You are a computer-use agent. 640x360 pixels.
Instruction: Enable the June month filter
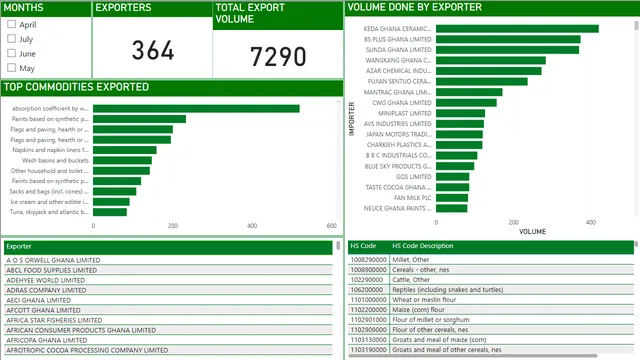11,53
